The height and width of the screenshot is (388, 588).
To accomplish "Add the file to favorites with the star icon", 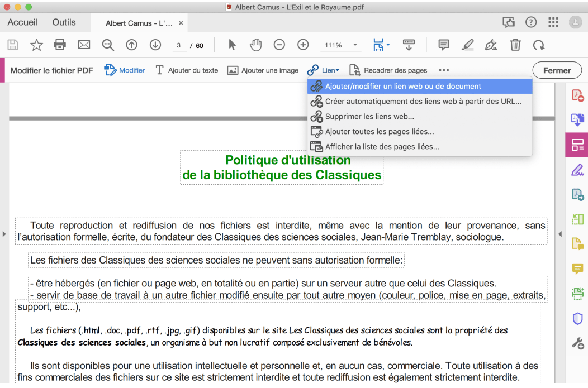I will coord(36,45).
